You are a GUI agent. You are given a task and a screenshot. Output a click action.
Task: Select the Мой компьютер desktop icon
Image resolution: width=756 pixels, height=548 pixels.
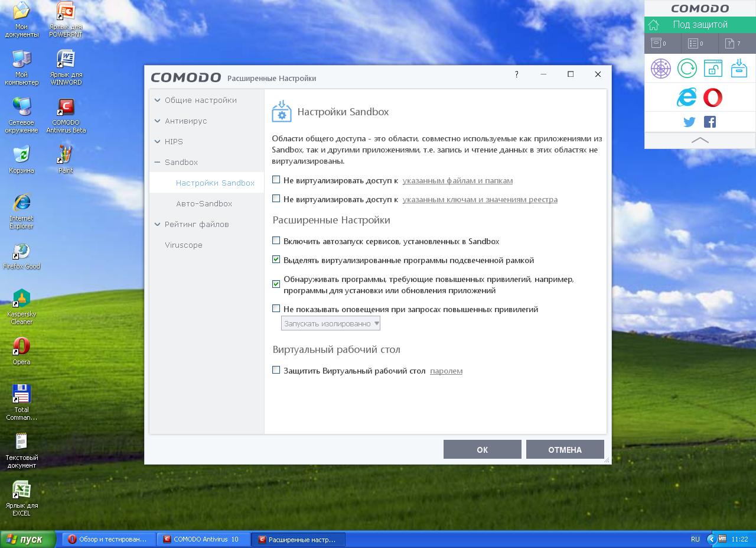click(22, 67)
